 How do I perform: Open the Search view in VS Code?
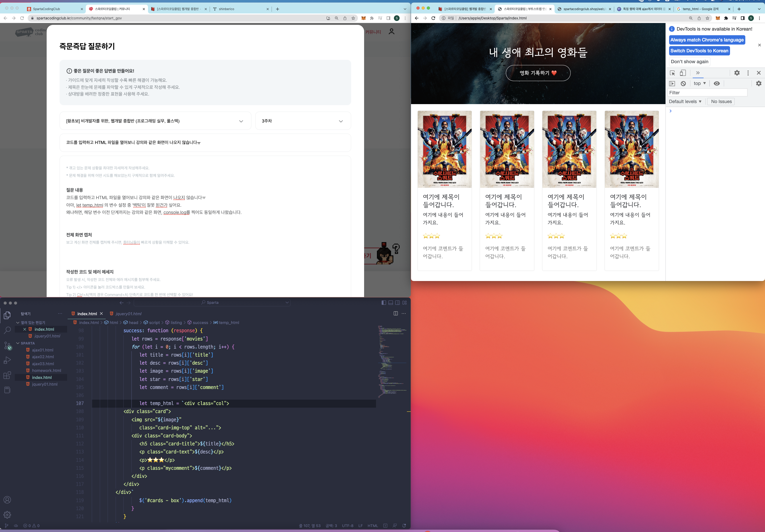7,330
